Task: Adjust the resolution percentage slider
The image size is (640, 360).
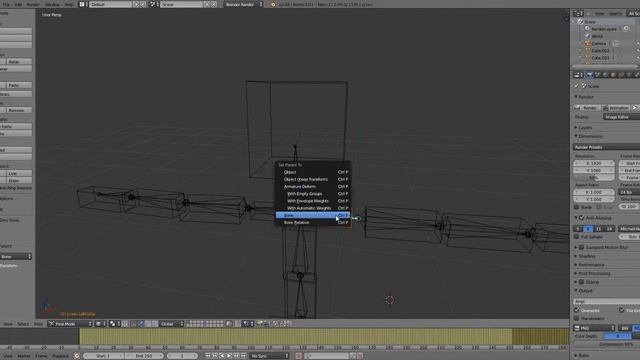Action: click(594, 178)
